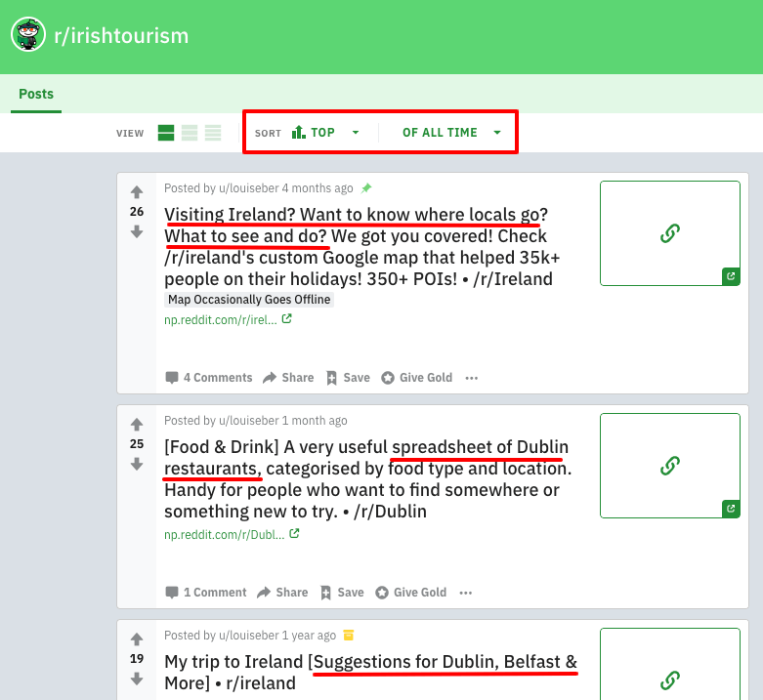Open the Top sort dropdown
Viewport: 763px width, 700px height.
(x=325, y=132)
